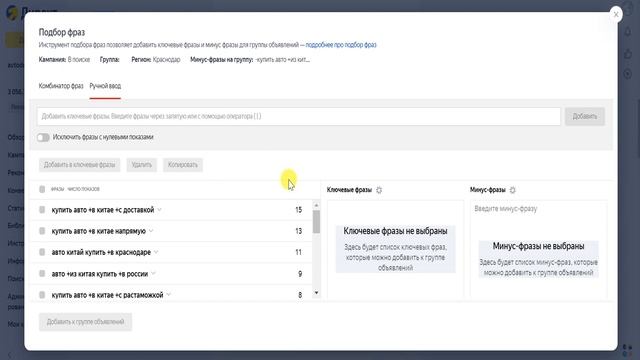Click the phrase list scrollbar up arrow
Image resolution: width=640 pixels, height=360 pixels.
pos(316,205)
